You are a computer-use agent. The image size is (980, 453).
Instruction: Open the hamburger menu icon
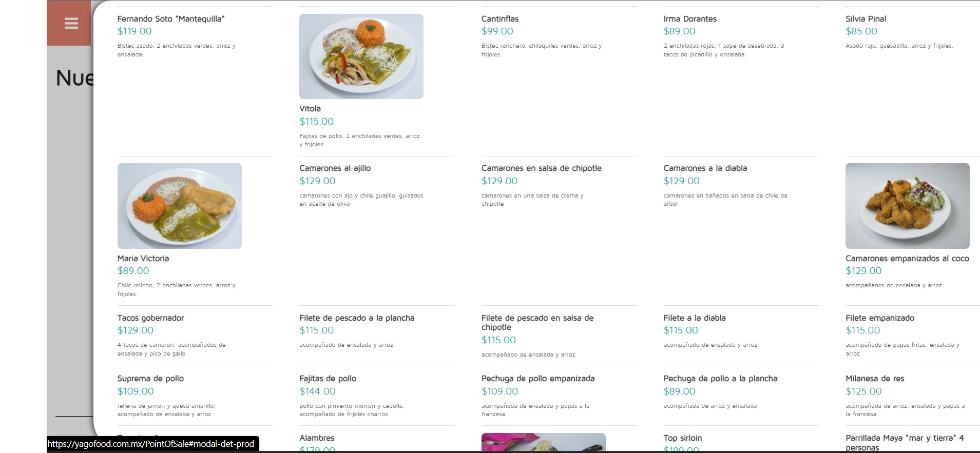coord(71,24)
